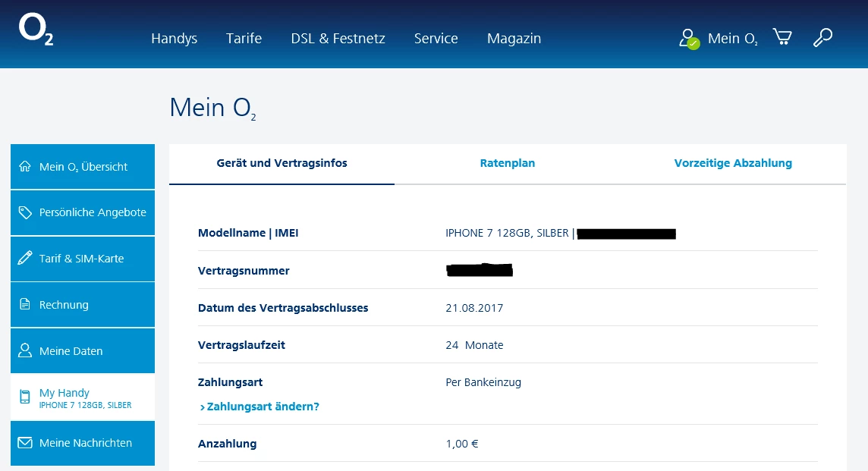The image size is (868, 471).
Task: Click the Anzahlung label
Action: click(227, 444)
